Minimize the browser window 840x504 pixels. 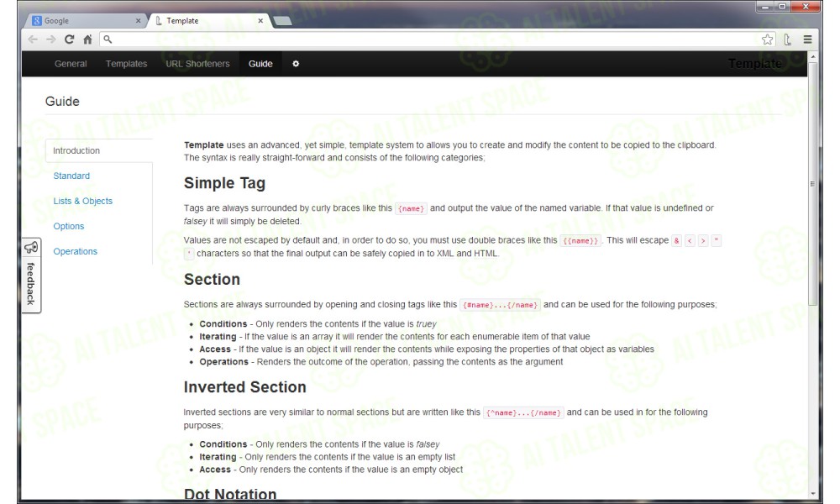765,7
